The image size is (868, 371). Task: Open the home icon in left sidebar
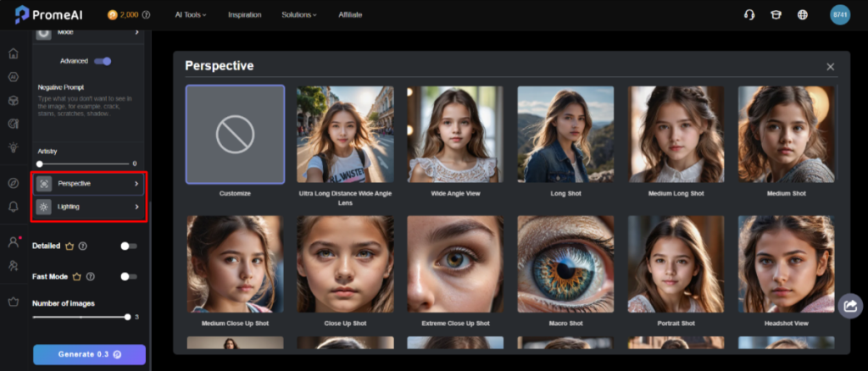coord(13,53)
